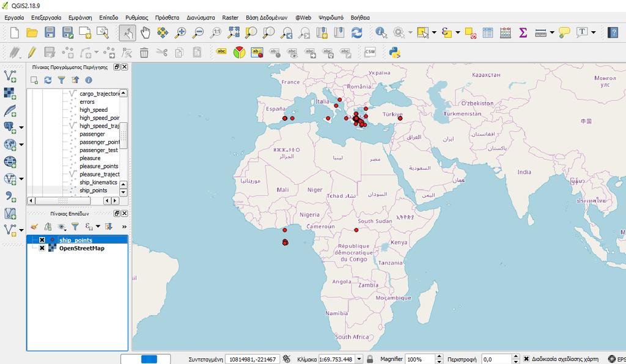Activate the Identify Features tool

coord(381,32)
